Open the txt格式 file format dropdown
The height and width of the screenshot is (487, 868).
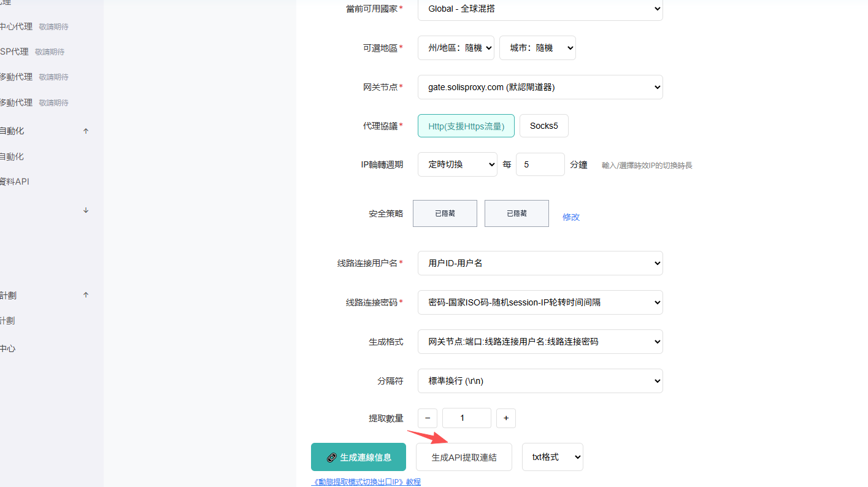pos(552,457)
